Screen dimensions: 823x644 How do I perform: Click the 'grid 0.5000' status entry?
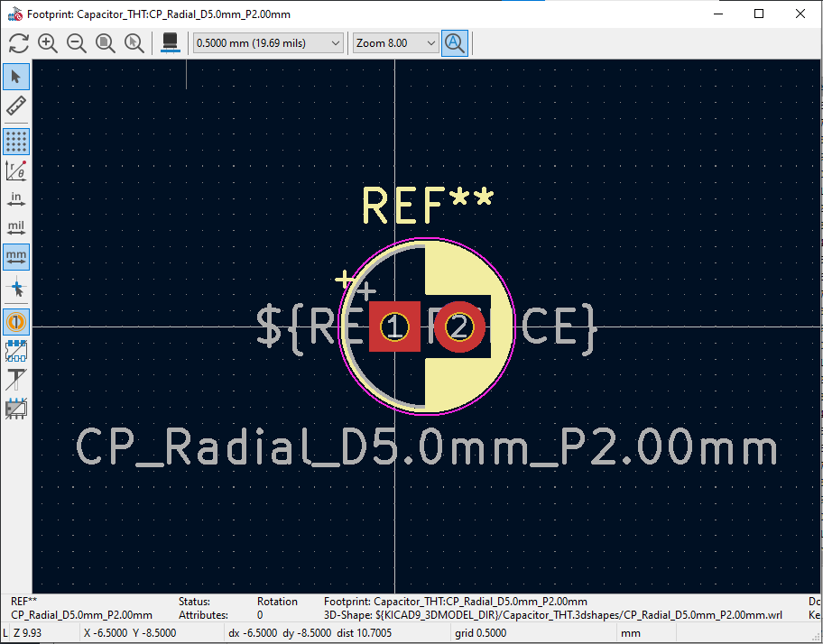tap(481, 633)
